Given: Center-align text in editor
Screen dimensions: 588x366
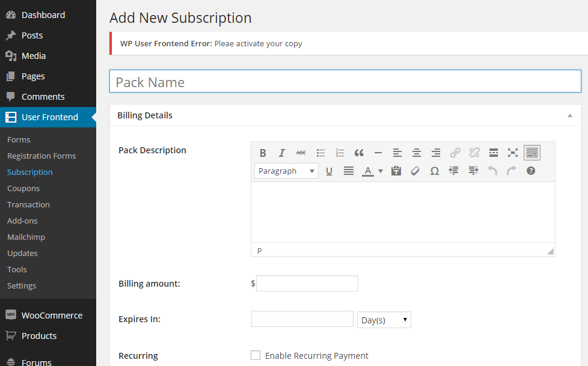Looking at the screenshot, I should tap(416, 153).
